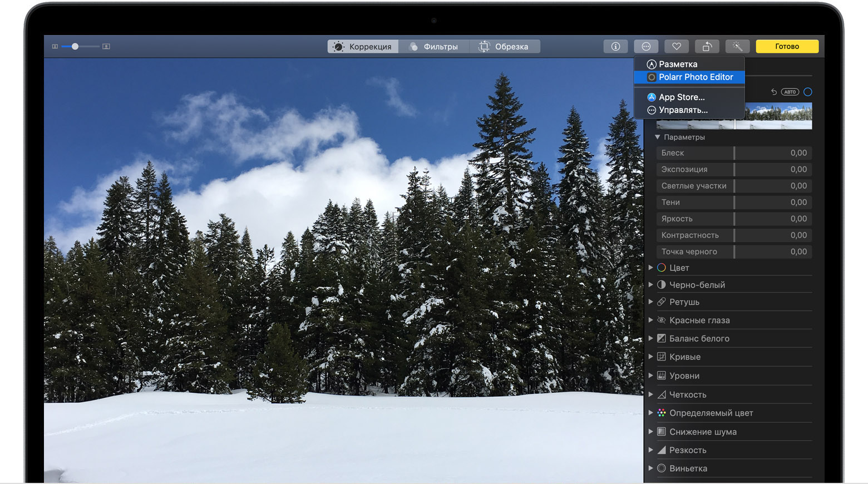Apply auto-enhance with the magic wand
868x484 pixels.
click(x=737, y=47)
